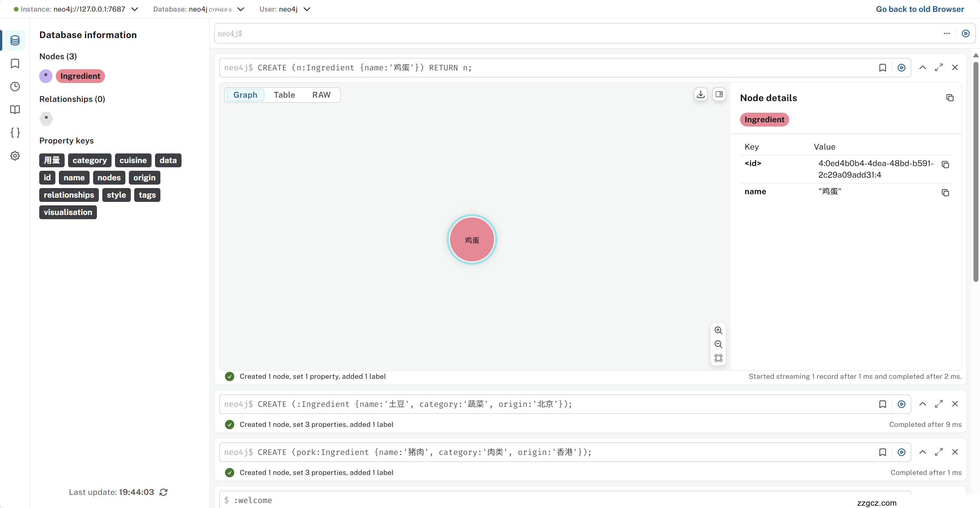Open the Settings gear in sidebar
This screenshot has width=980, height=508.
tap(15, 156)
